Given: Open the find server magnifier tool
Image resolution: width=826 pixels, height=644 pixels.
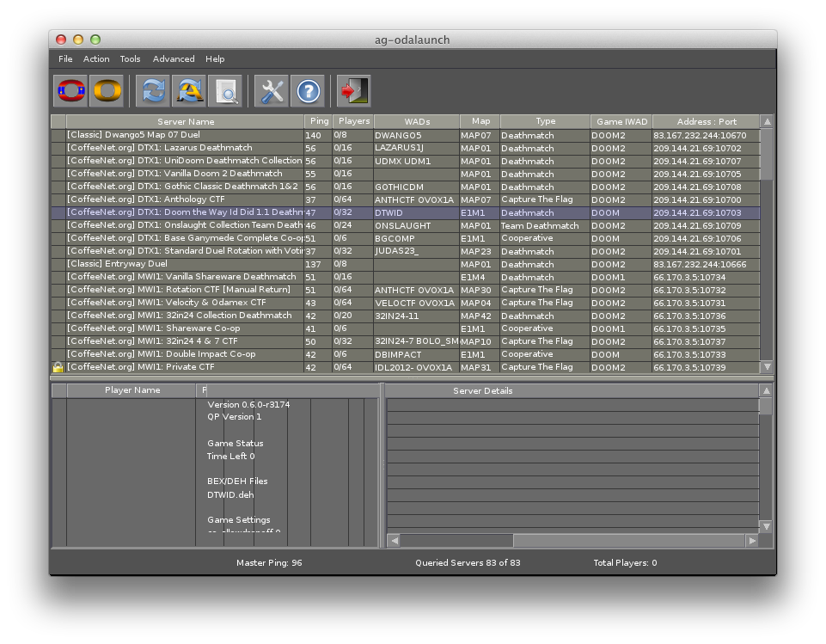Looking at the screenshot, I should pyautogui.click(x=226, y=90).
